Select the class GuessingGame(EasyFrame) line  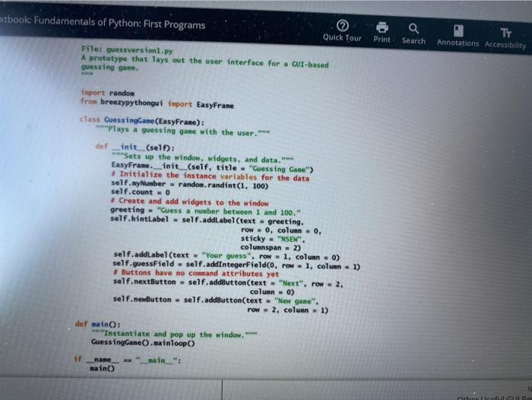142,121
